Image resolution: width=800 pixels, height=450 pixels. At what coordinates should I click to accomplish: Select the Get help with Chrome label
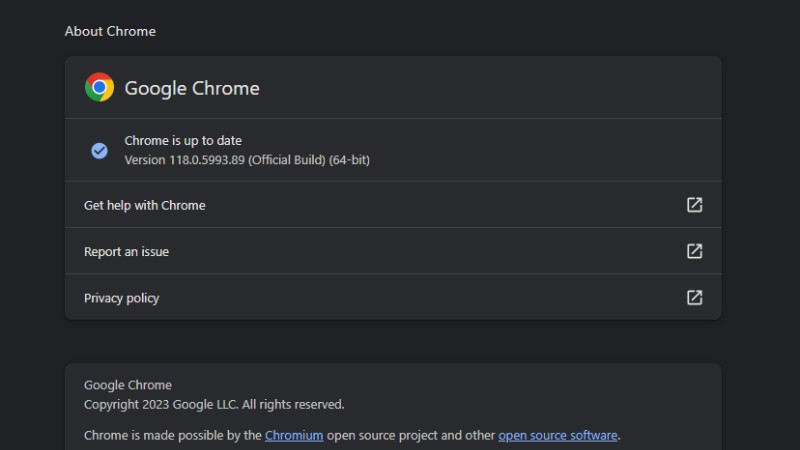tap(144, 205)
